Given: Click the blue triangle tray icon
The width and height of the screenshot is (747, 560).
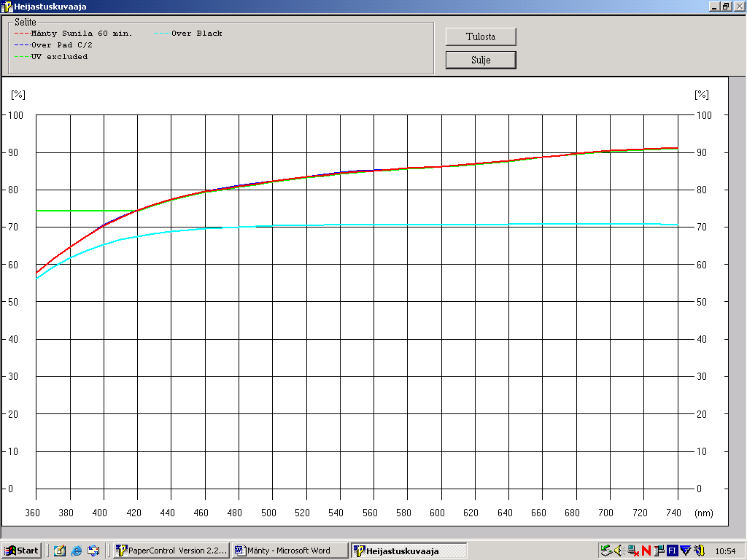Looking at the screenshot, I should coord(686,551).
